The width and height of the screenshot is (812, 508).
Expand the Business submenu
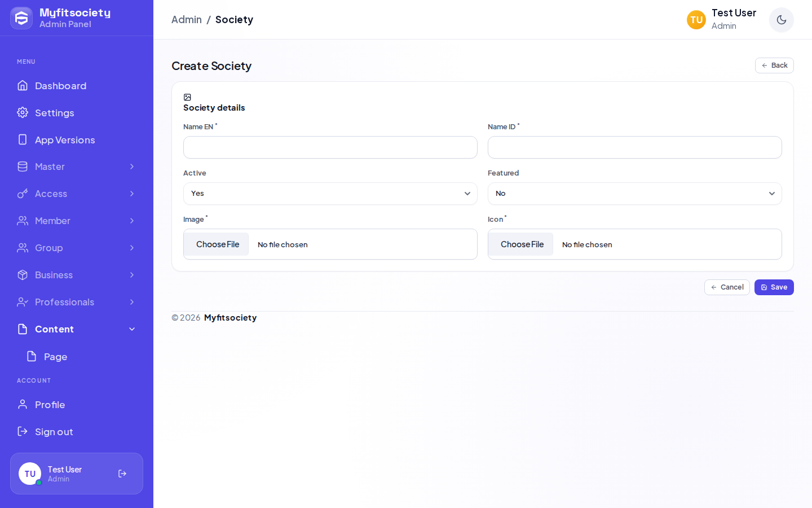(77, 275)
